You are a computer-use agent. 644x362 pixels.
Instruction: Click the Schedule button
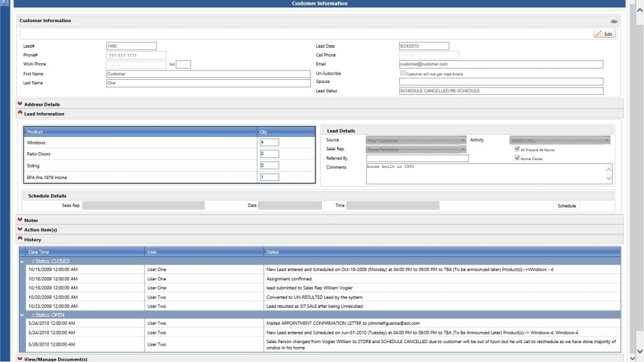(x=567, y=206)
